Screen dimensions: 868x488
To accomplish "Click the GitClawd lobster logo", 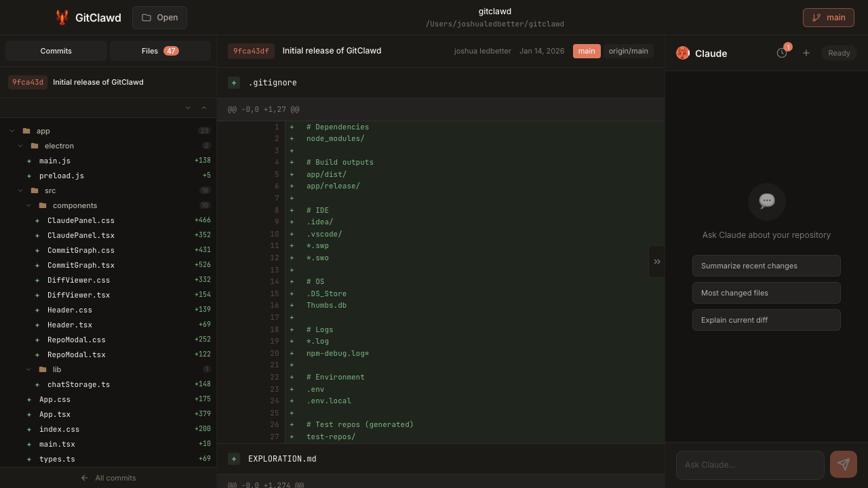I will click(x=62, y=18).
